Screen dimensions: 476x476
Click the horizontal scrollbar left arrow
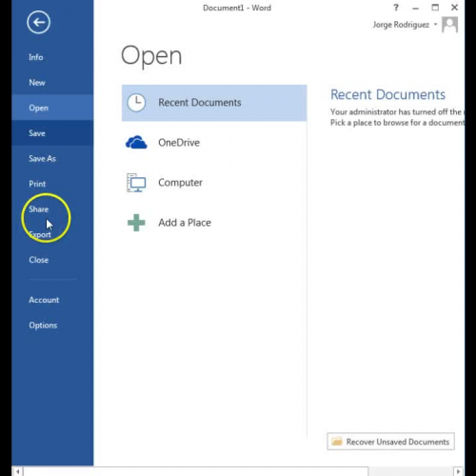pyautogui.click(x=18, y=471)
